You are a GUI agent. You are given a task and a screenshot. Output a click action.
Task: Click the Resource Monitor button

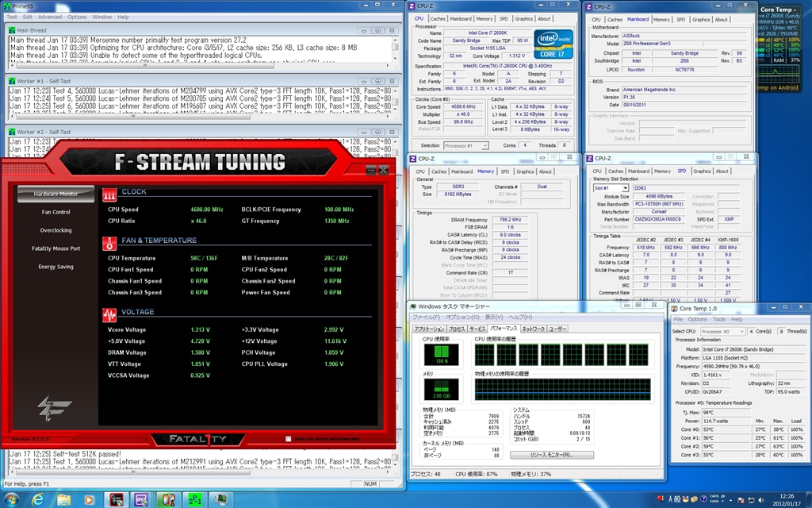coord(552,455)
